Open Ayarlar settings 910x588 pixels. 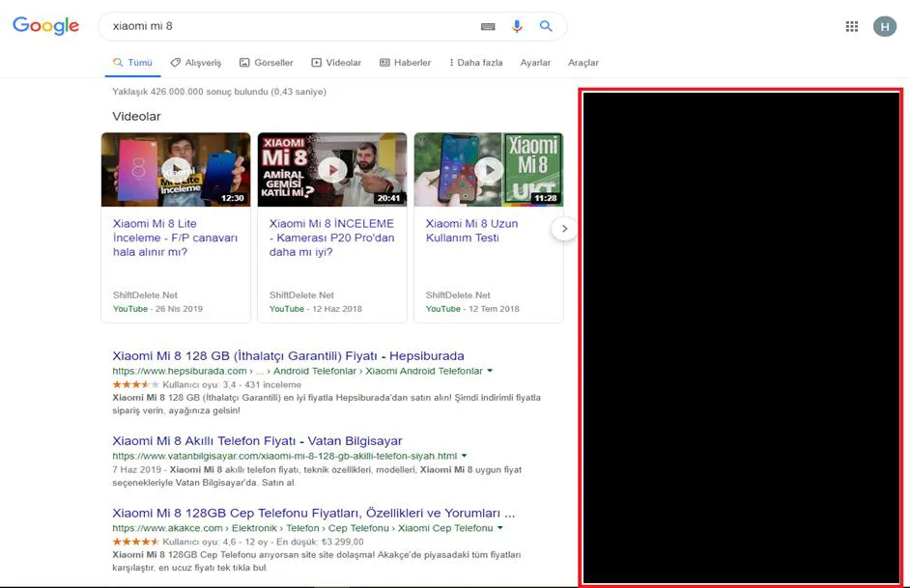click(x=535, y=63)
